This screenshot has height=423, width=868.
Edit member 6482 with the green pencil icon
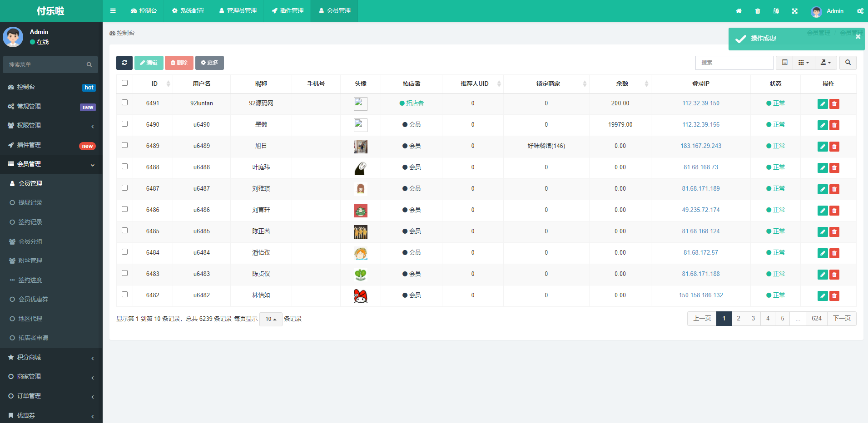[823, 296]
